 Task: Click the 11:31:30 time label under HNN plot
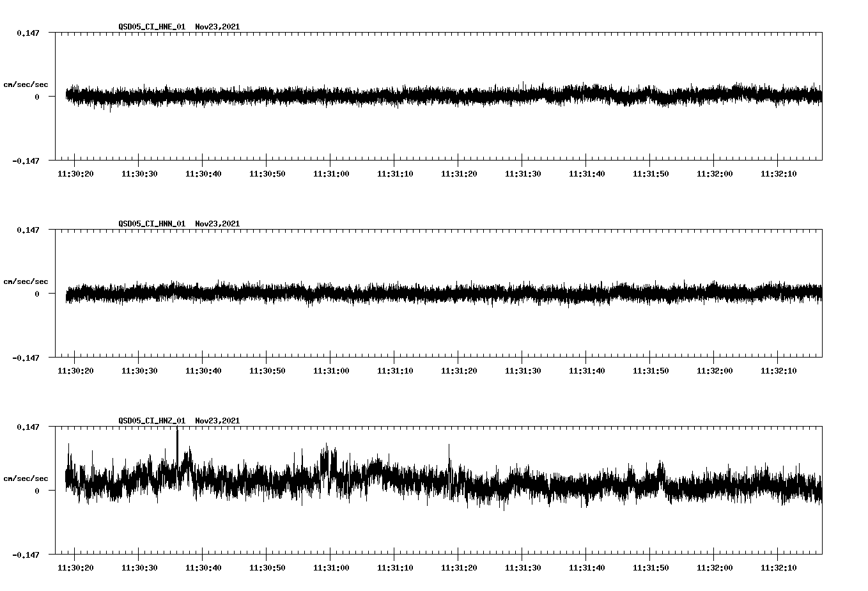click(523, 371)
